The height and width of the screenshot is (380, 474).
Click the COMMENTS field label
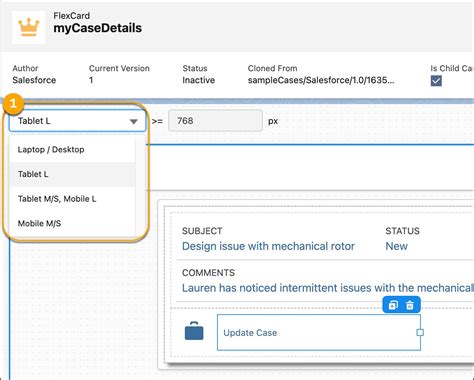208,273
